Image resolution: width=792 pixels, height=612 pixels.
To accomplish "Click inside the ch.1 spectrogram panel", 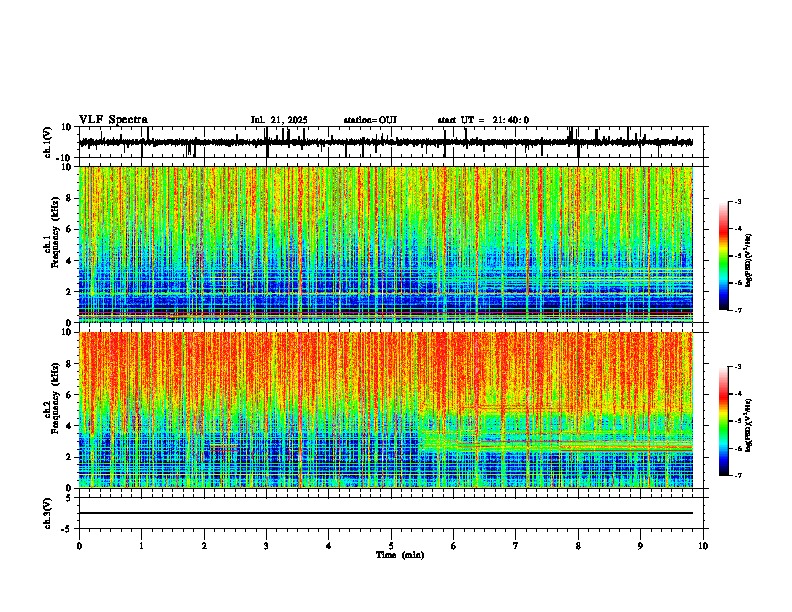I will point(386,244).
